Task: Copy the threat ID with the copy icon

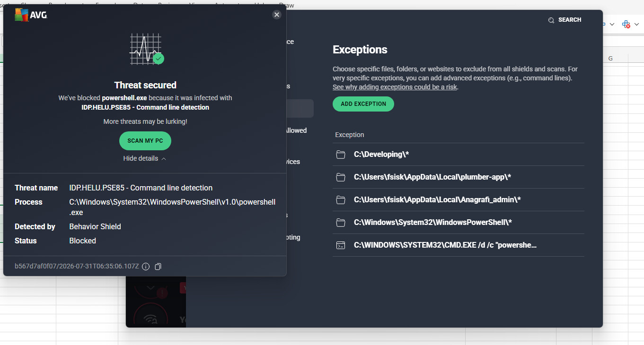Action: pos(158,267)
